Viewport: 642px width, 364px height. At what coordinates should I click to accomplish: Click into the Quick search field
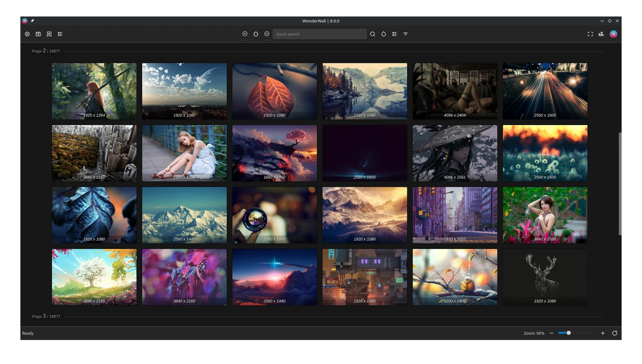(319, 34)
